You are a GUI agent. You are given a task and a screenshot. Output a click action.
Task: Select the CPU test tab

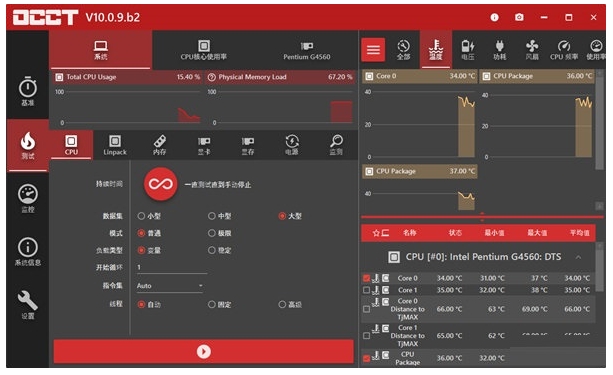71,145
